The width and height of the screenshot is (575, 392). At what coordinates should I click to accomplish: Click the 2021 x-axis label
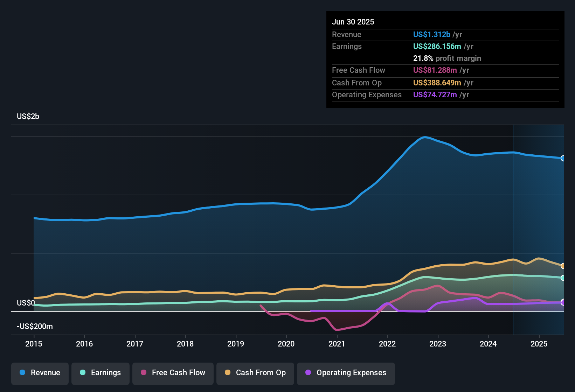pos(337,344)
